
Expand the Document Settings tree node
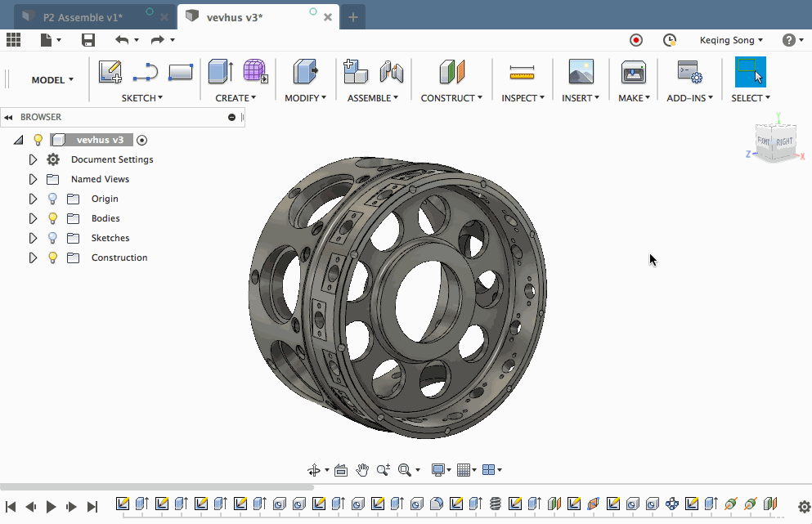click(33, 159)
